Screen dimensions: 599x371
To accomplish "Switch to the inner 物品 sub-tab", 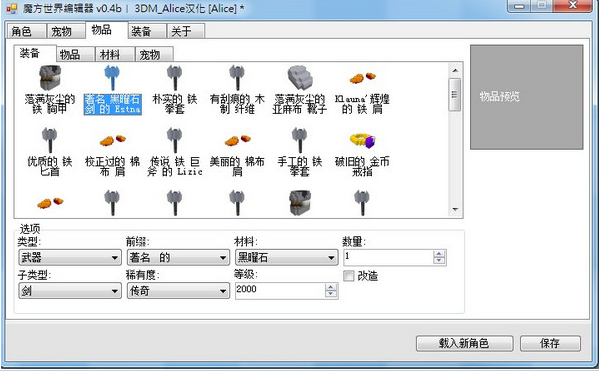I will (75, 55).
